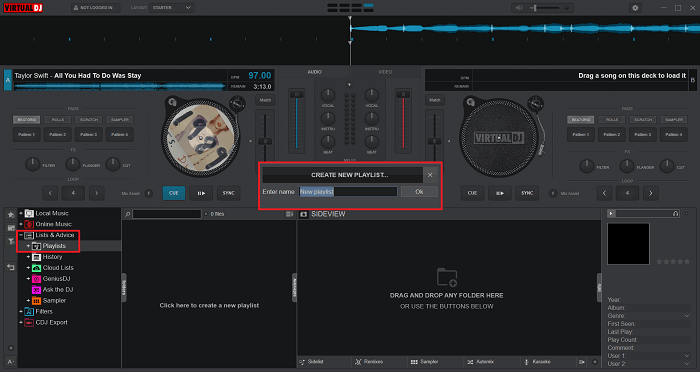Toggle the BEATGRID pad mode on deck B
The width and height of the screenshot is (700, 372).
[581, 120]
